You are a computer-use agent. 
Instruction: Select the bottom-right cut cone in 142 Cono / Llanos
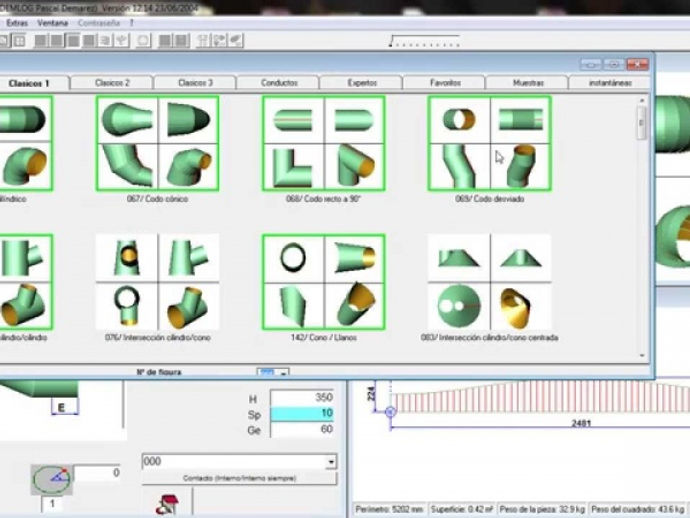(x=354, y=305)
